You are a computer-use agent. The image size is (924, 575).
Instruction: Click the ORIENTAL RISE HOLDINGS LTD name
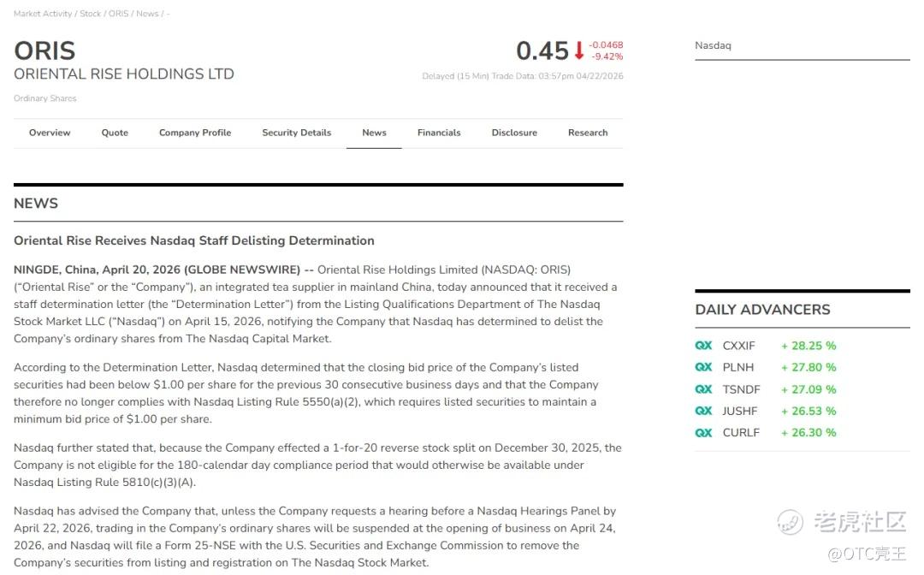(124, 74)
